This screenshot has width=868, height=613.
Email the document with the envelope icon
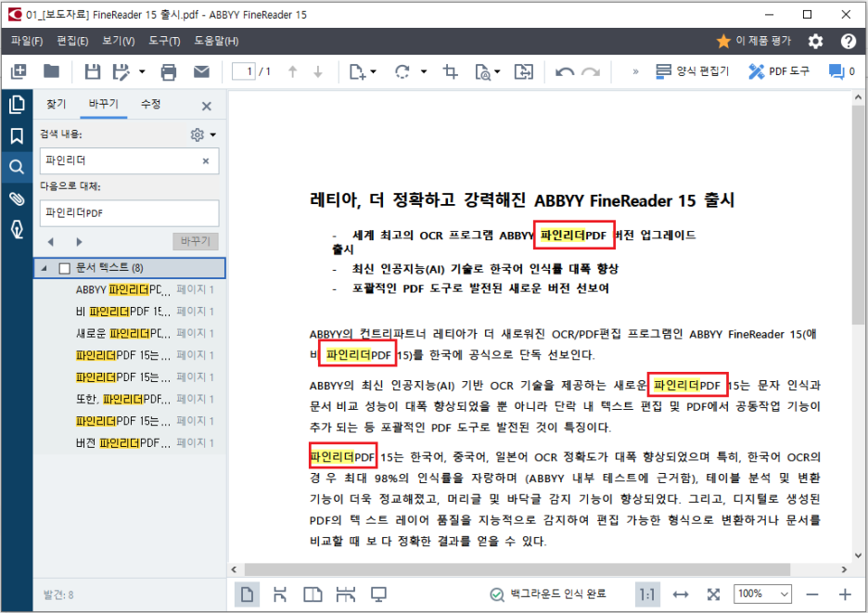tap(201, 71)
